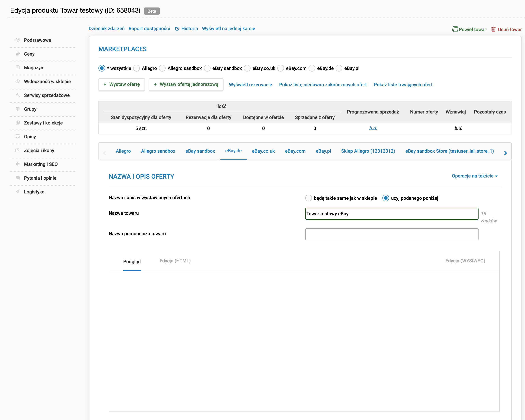
Task: Click the description preview area
Action: tap(304, 341)
